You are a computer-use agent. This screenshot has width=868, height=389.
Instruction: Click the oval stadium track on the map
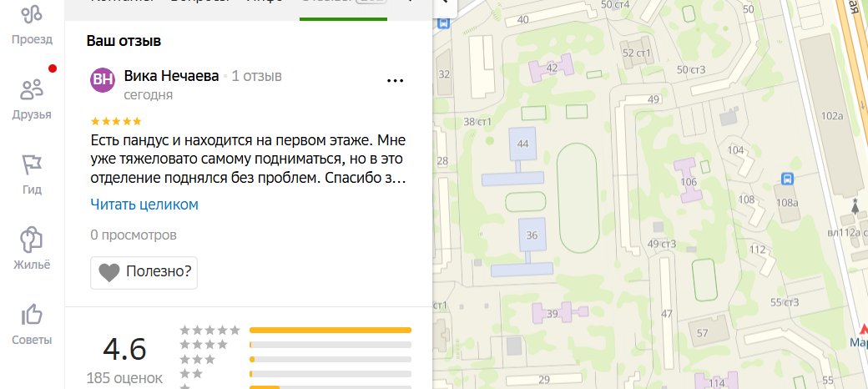pyautogui.click(x=576, y=198)
